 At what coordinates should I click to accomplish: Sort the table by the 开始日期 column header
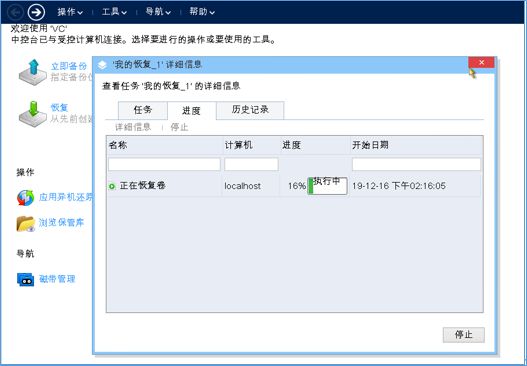coord(416,145)
